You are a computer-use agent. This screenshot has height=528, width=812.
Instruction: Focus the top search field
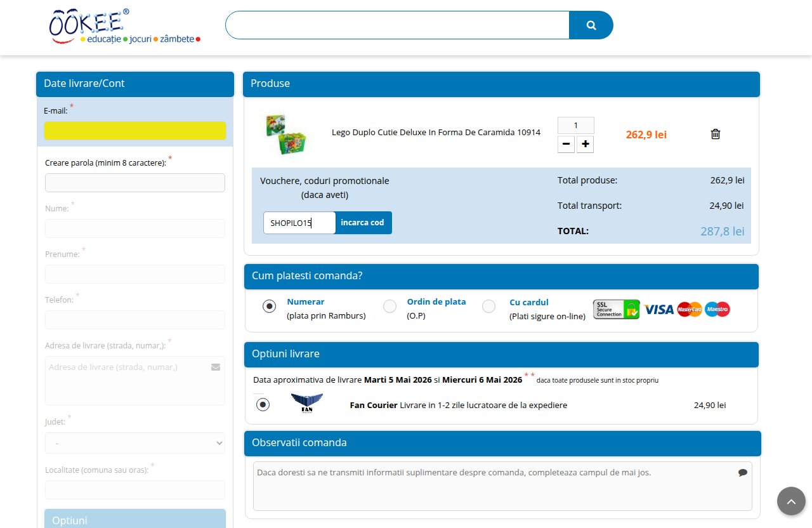(397, 25)
